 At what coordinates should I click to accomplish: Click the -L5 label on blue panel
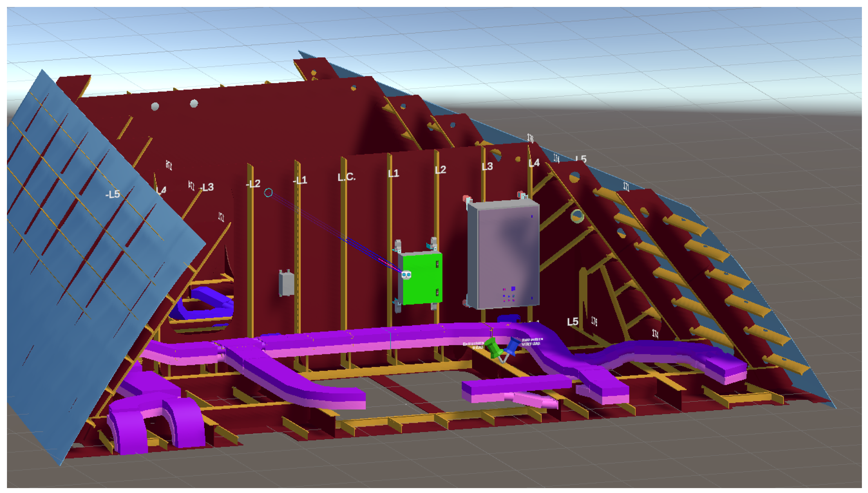click(x=113, y=194)
